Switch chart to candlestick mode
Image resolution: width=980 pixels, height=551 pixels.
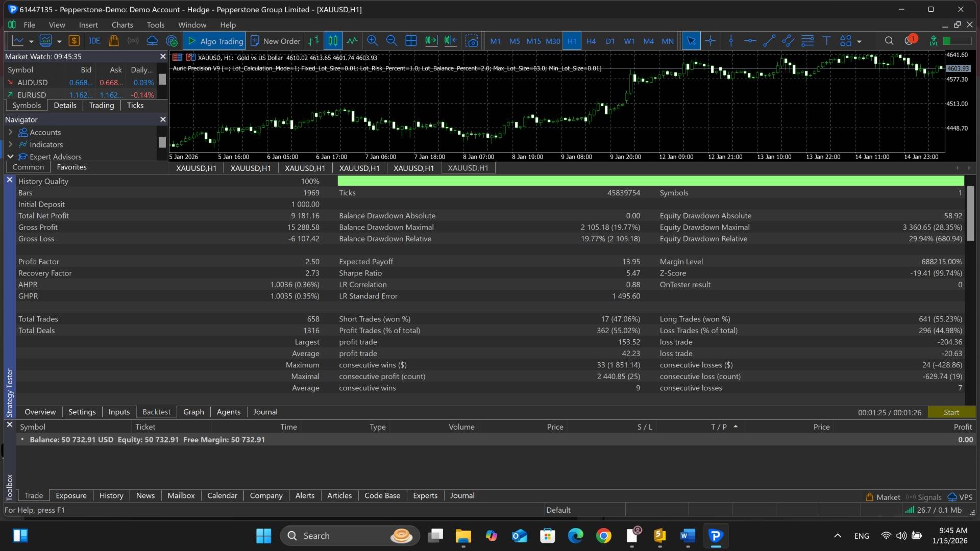point(333,41)
